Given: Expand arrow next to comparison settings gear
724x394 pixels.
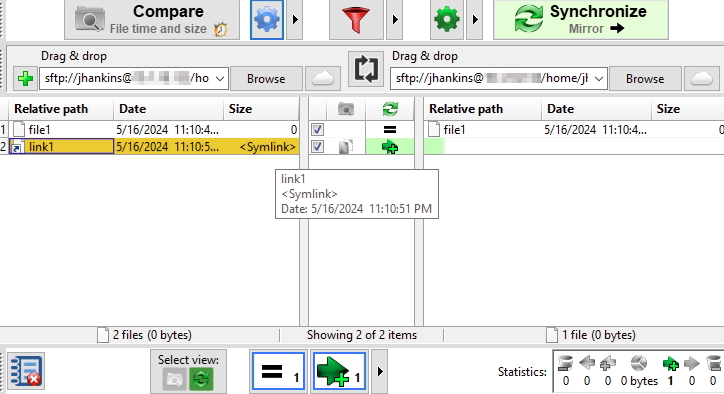Looking at the screenshot, I should [295, 19].
